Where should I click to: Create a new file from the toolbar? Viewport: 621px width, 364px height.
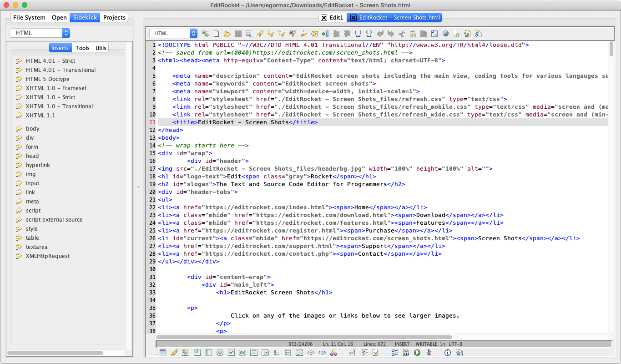[x=217, y=34]
